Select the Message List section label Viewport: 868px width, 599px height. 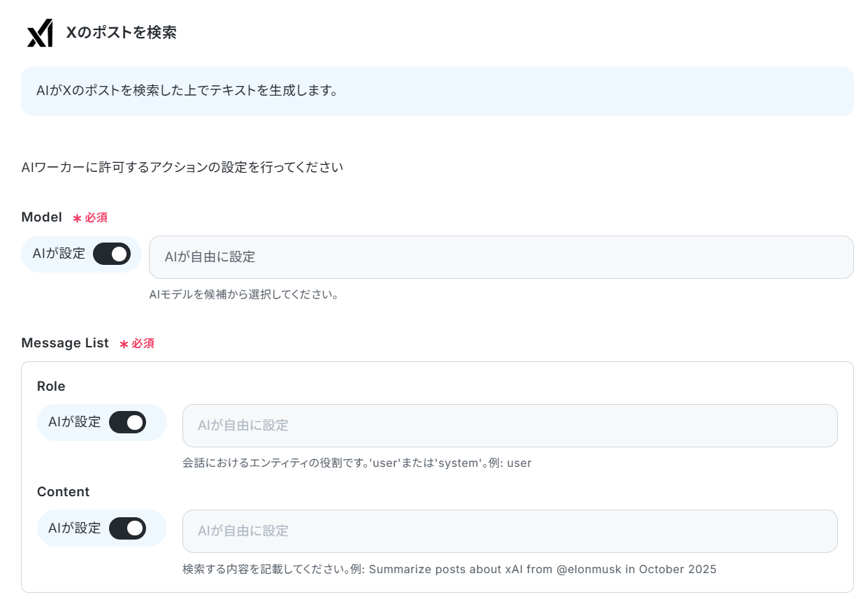pos(65,343)
